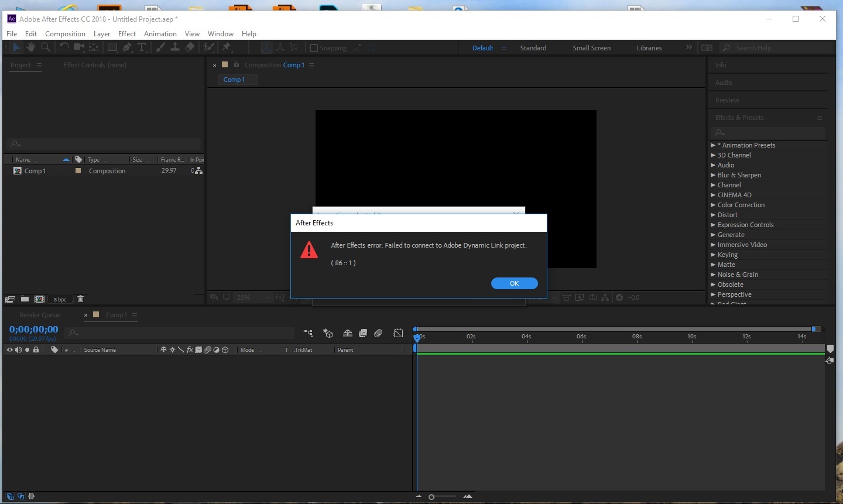Open the composition mini-flowchart in timeline
This screenshot has width=843, height=504.
tap(308, 333)
